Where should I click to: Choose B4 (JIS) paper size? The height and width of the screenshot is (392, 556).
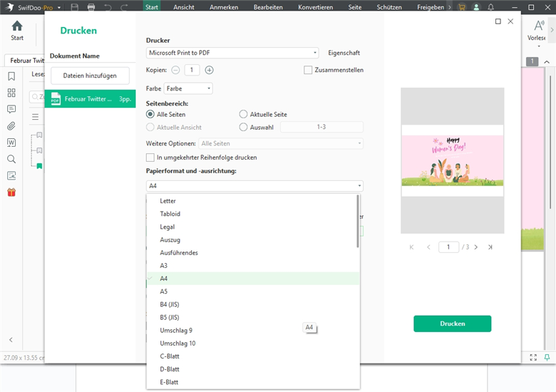click(x=252, y=304)
